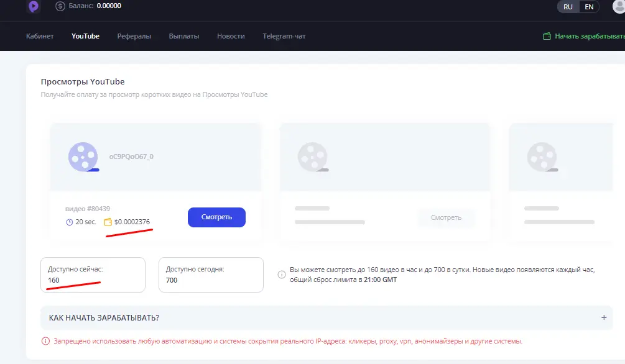Click the film reel icon of video oC9PQoO67_0
Image resolution: width=625 pixels, height=364 pixels.
coord(83,157)
